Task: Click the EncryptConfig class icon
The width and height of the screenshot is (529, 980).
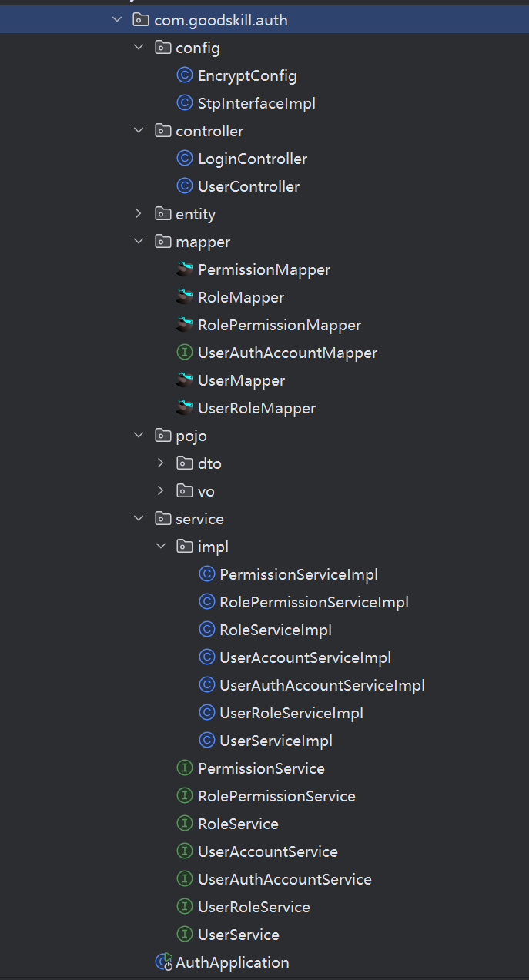Action: [184, 75]
